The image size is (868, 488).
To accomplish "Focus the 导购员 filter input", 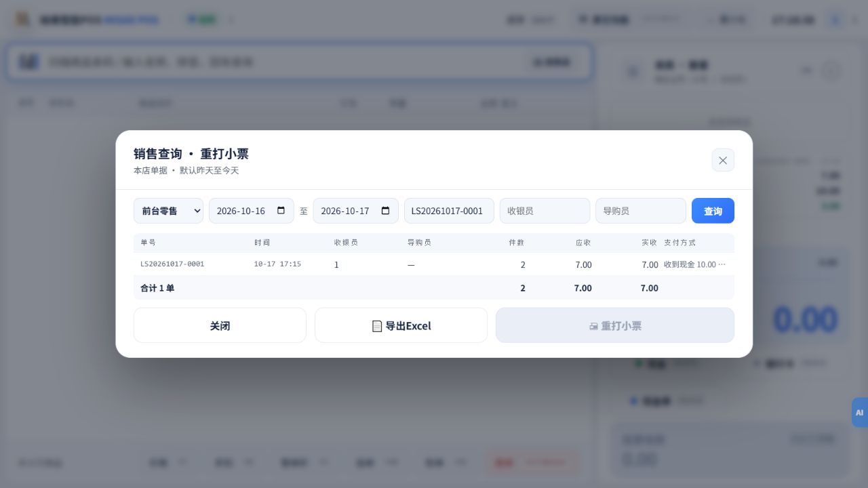I will click(641, 211).
